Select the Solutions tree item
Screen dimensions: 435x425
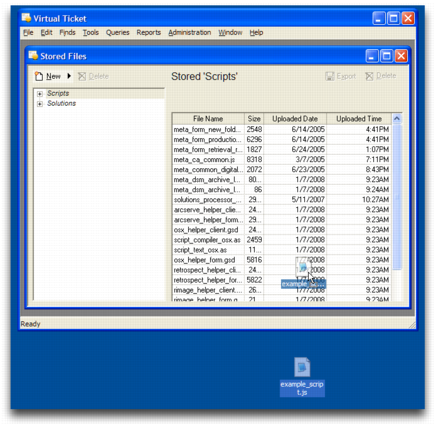[61, 103]
